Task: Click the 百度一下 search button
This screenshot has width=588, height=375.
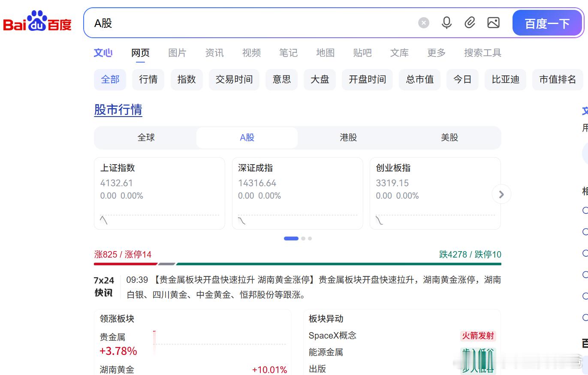Action: pos(547,23)
